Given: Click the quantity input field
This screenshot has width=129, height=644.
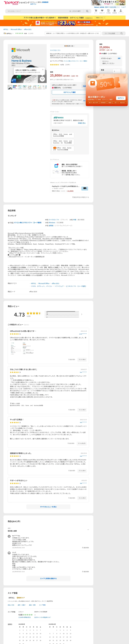Looking at the screenshot, I should click(116, 71).
